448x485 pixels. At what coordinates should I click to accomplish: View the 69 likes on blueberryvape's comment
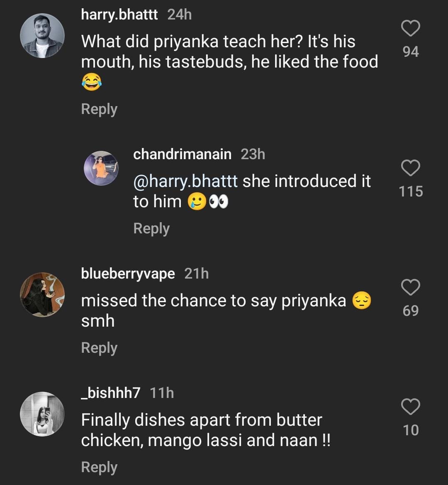(411, 310)
